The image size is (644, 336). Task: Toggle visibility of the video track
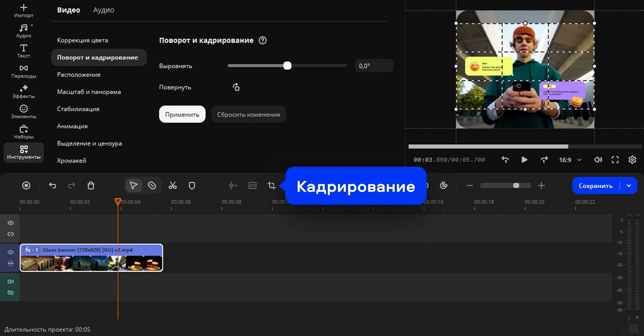(x=11, y=252)
